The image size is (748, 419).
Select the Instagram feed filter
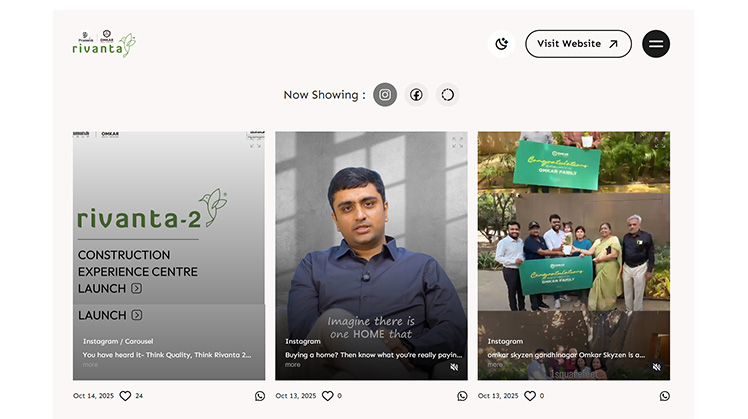(385, 95)
